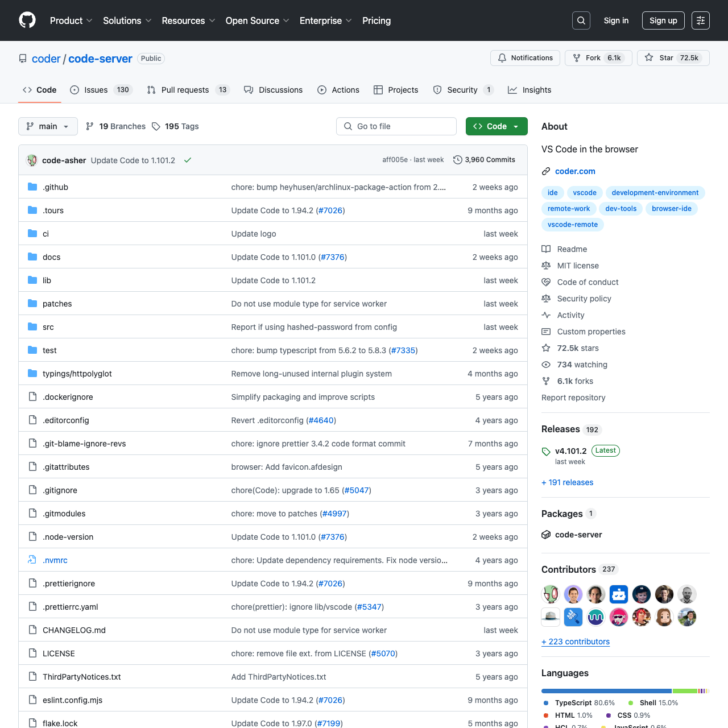The image size is (728, 728).
Task: Click the GitHub logo icon
Action: (x=27, y=20)
